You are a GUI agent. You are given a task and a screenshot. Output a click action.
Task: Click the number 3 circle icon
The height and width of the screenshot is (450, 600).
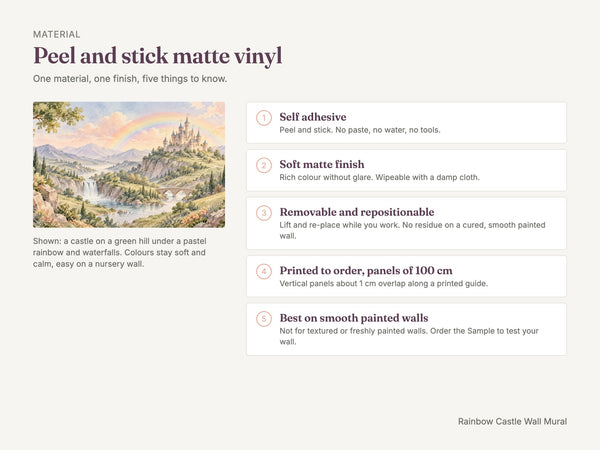pyautogui.click(x=264, y=213)
